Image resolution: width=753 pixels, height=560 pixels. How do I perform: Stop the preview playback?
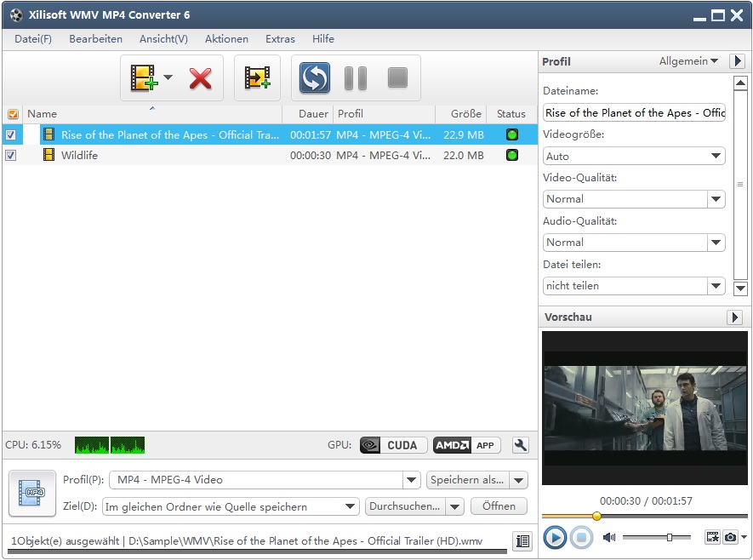(x=582, y=537)
